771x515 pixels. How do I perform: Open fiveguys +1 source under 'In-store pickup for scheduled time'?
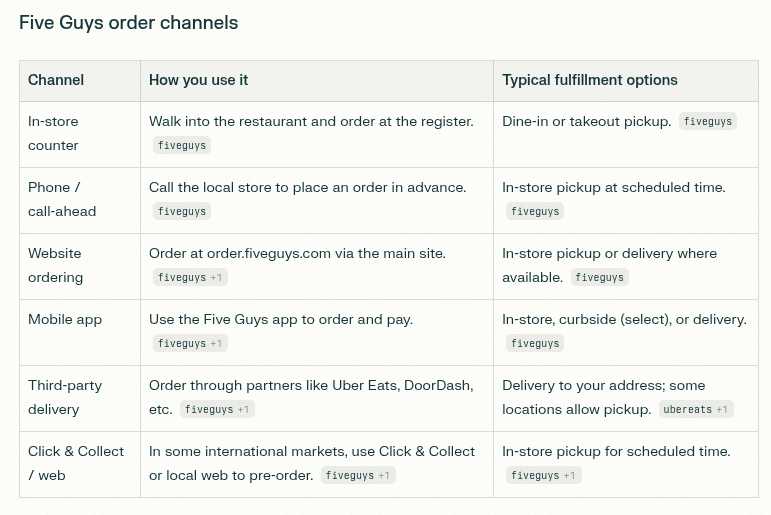point(543,475)
